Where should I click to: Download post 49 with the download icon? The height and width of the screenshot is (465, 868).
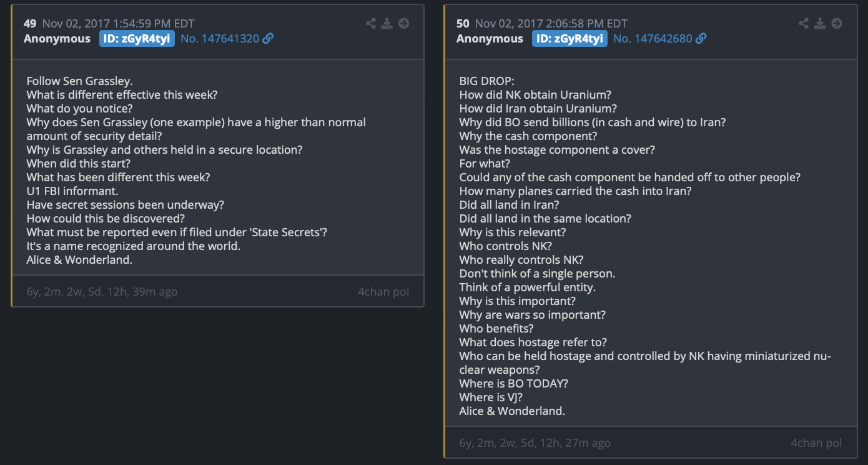(387, 24)
